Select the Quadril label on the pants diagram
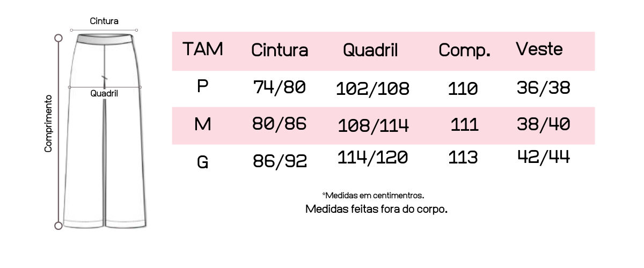The image size is (644, 268). [104, 93]
